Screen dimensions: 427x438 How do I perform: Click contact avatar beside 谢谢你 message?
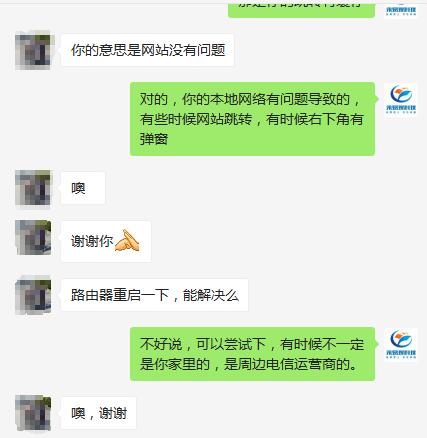[x=33, y=237]
